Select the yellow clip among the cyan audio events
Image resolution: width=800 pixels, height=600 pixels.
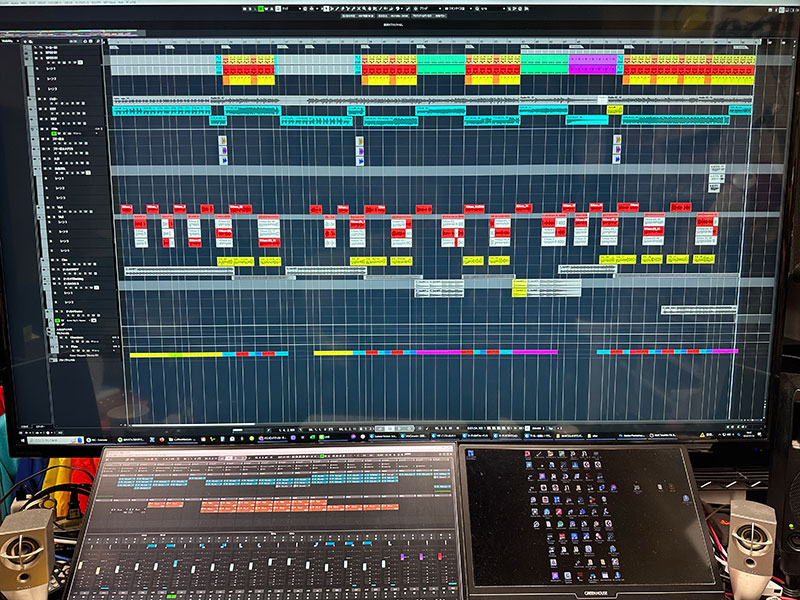point(615,109)
